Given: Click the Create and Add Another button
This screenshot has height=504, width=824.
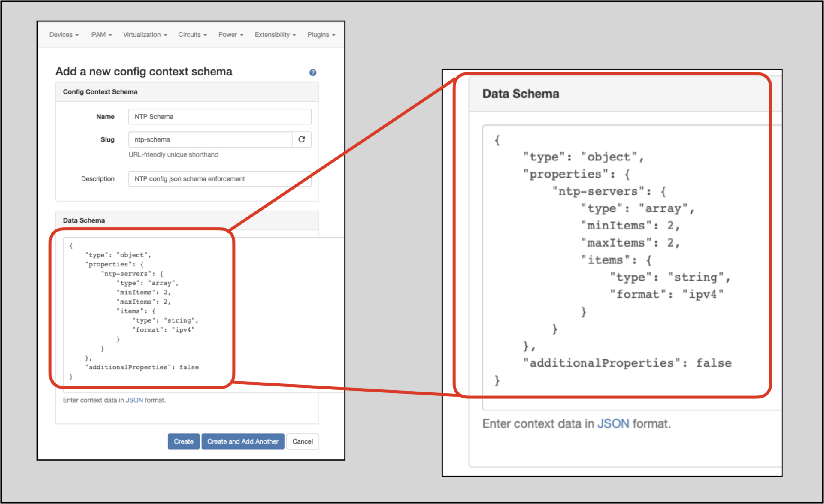Looking at the screenshot, I should 242,441.
